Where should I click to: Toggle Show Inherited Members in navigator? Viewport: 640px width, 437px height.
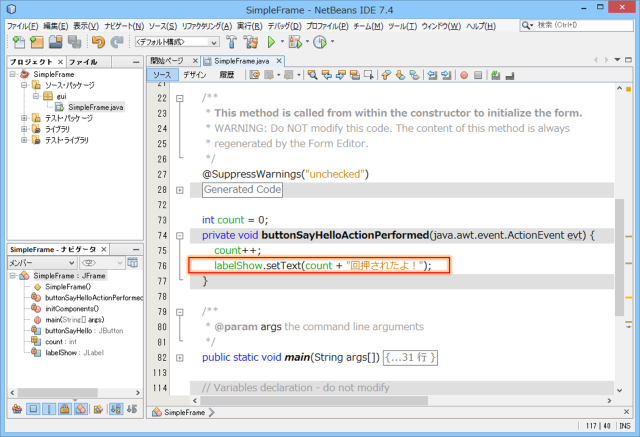point(17,408)
